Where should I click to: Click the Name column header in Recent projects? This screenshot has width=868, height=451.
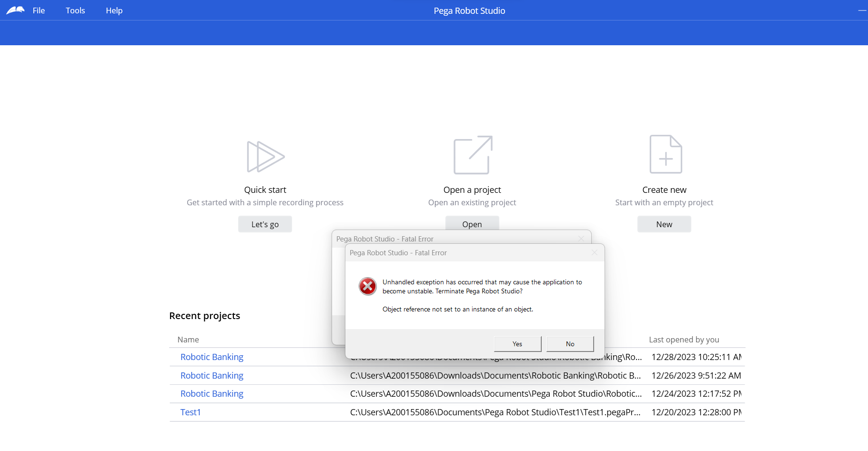tap(188, 339)
